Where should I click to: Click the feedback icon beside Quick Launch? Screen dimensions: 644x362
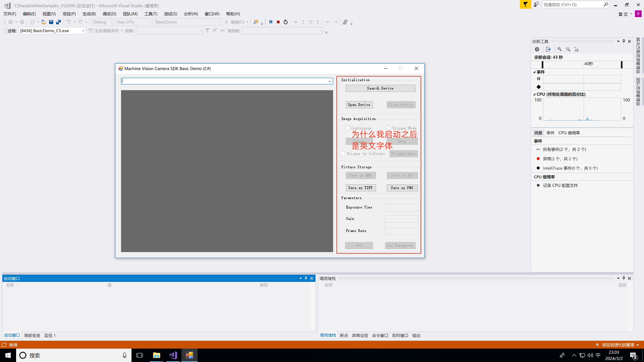(x=536, y=5)
